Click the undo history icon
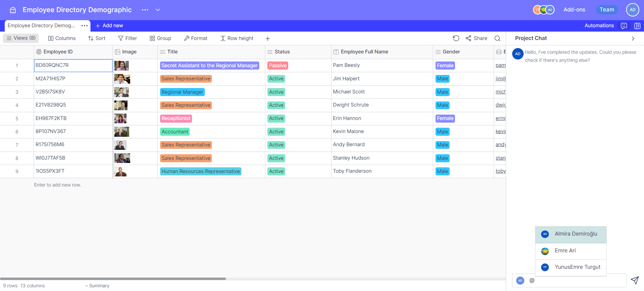 point(456,38)
